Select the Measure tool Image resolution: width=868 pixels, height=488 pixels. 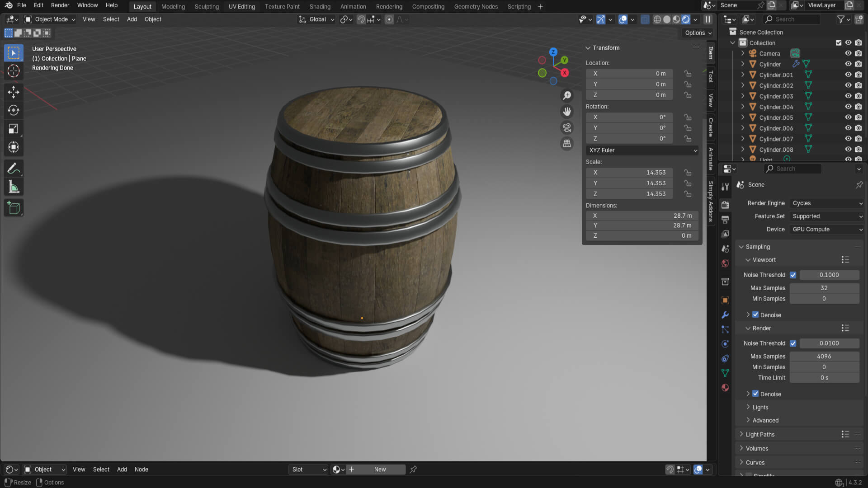(x=14, y=187)
